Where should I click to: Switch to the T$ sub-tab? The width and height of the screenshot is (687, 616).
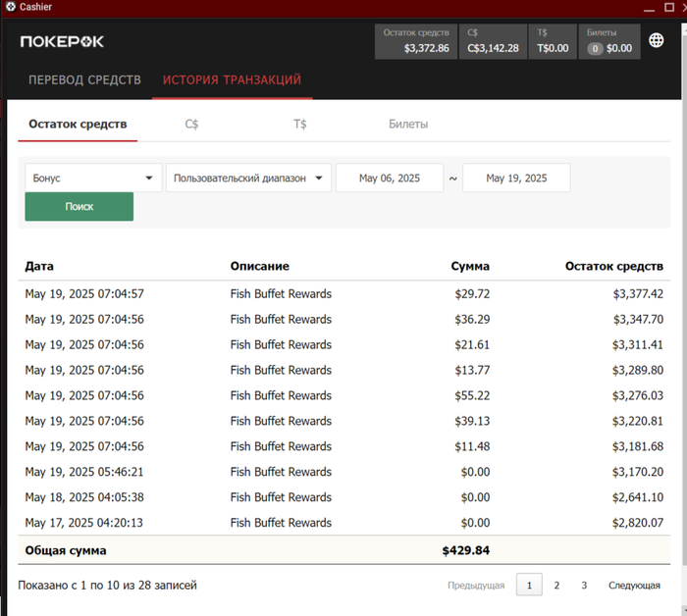tap(299, 124)
